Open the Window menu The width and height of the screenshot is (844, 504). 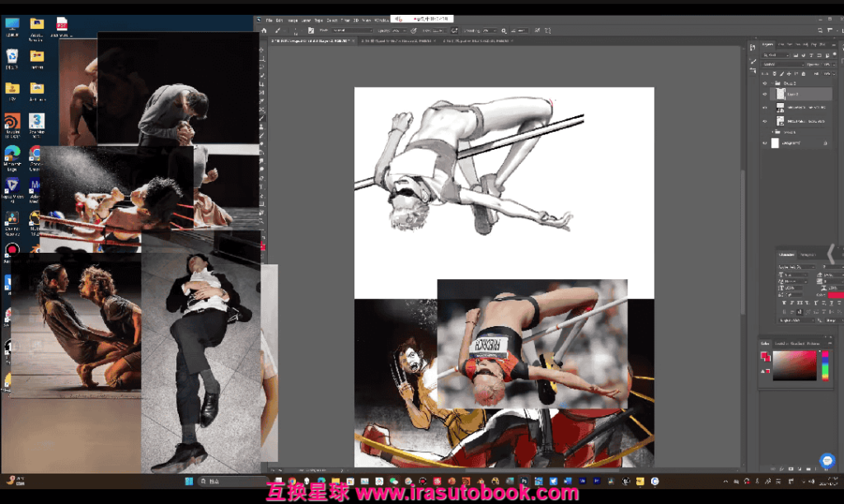pyautogui.click(x=381, y=21)
